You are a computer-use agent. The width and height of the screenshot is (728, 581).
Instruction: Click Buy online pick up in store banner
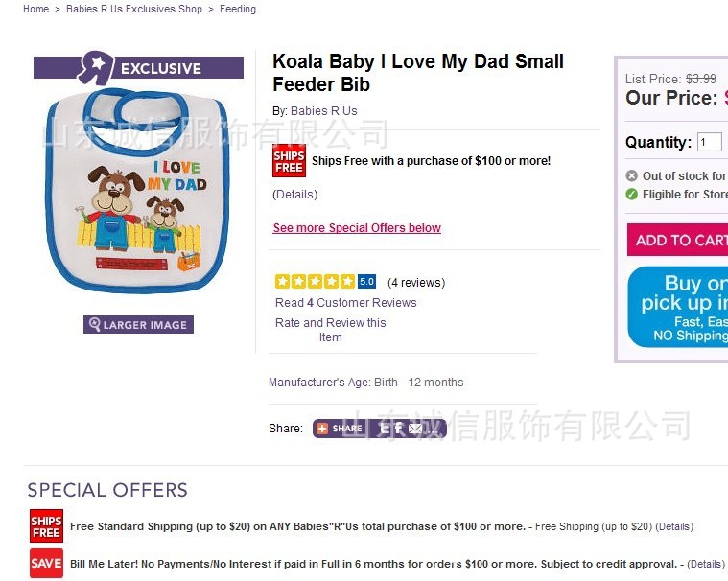(x=677, y=307)
